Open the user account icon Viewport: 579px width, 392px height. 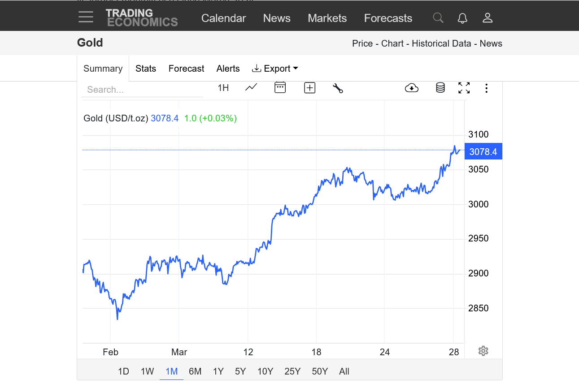(x=488, y=18)
